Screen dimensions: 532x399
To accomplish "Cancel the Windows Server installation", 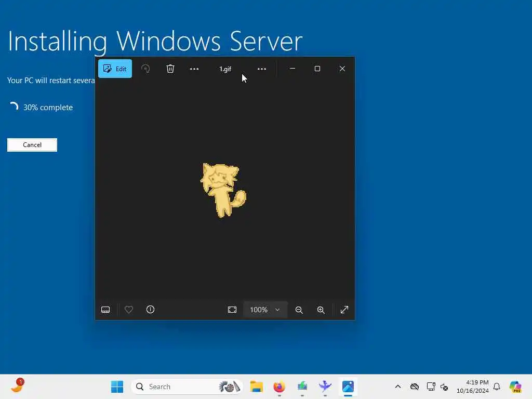I will [x=32, y=145].
